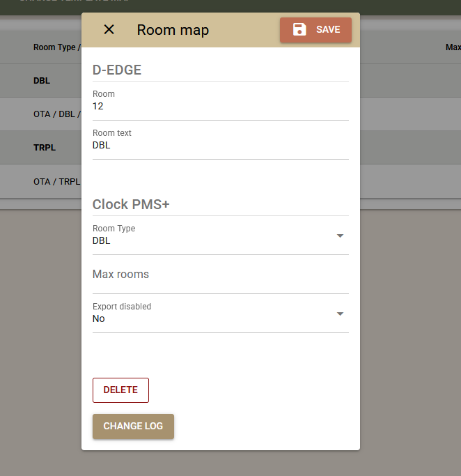Edit the Room text field DBL
This screenshot has height=476, width=461.
[x=221, y=145]
